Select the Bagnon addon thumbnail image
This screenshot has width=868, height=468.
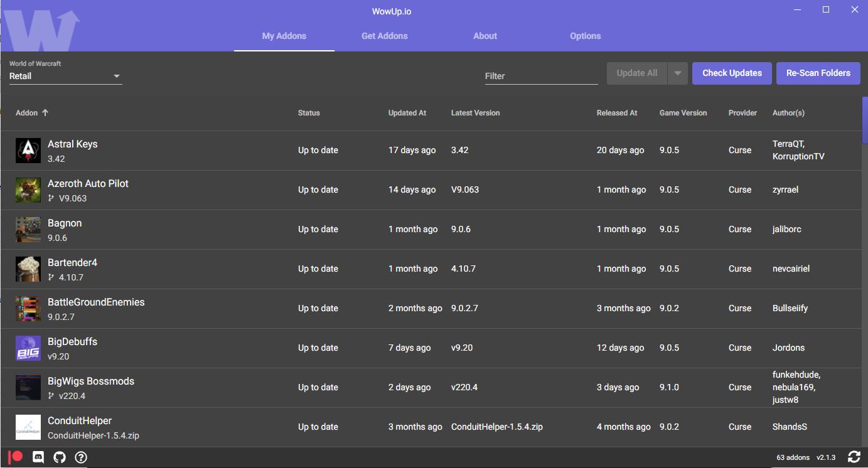point(28,229)
